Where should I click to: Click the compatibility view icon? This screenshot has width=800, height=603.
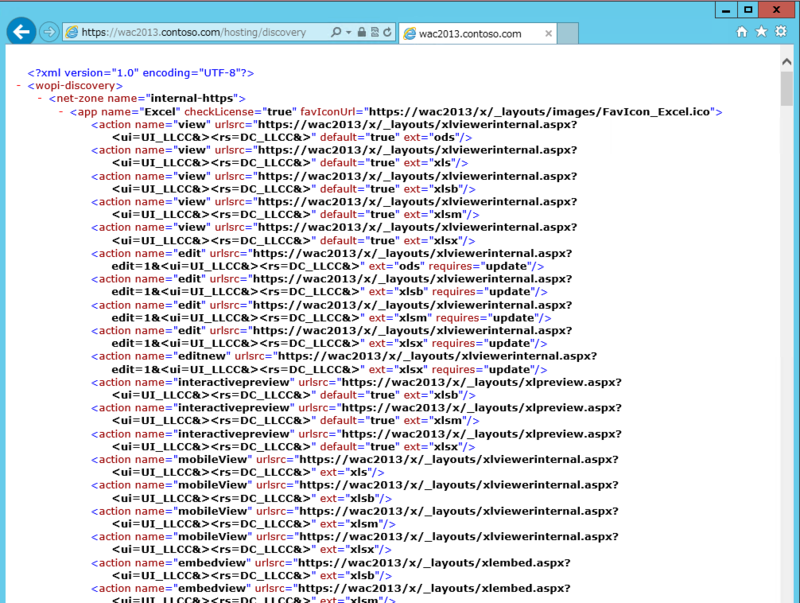click(x=374, y=32)
